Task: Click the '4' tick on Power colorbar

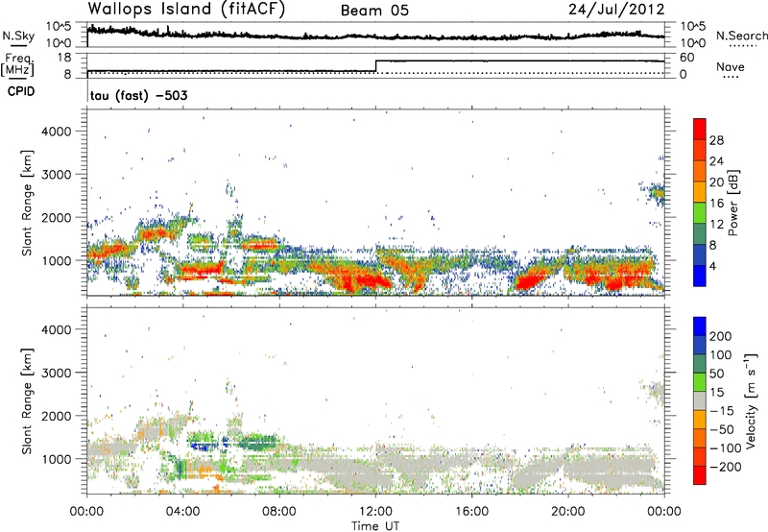Action: point(713,267)
